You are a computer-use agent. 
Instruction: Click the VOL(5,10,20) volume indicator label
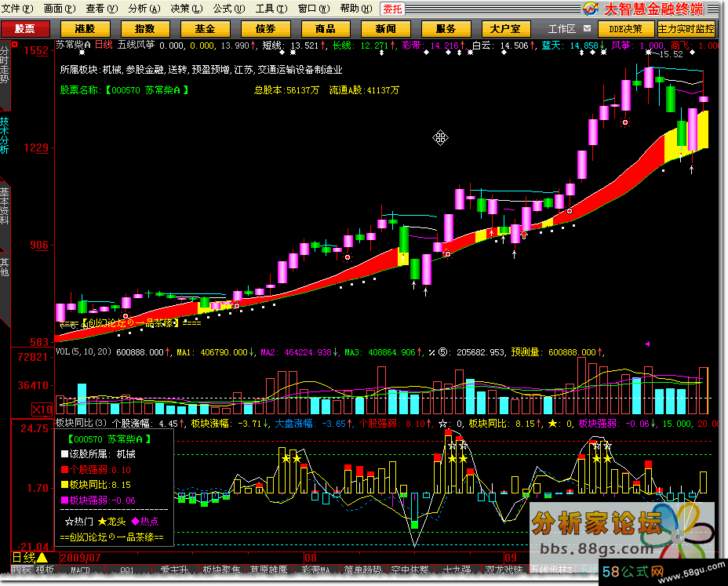pyautogui.click(x=84, y=351)
